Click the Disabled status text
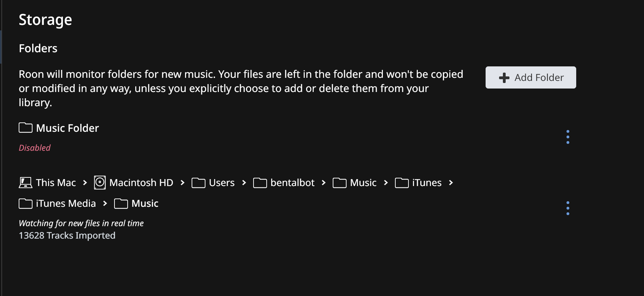The width and height of the screenshot is (644, 296). click(x=35, y=148)
